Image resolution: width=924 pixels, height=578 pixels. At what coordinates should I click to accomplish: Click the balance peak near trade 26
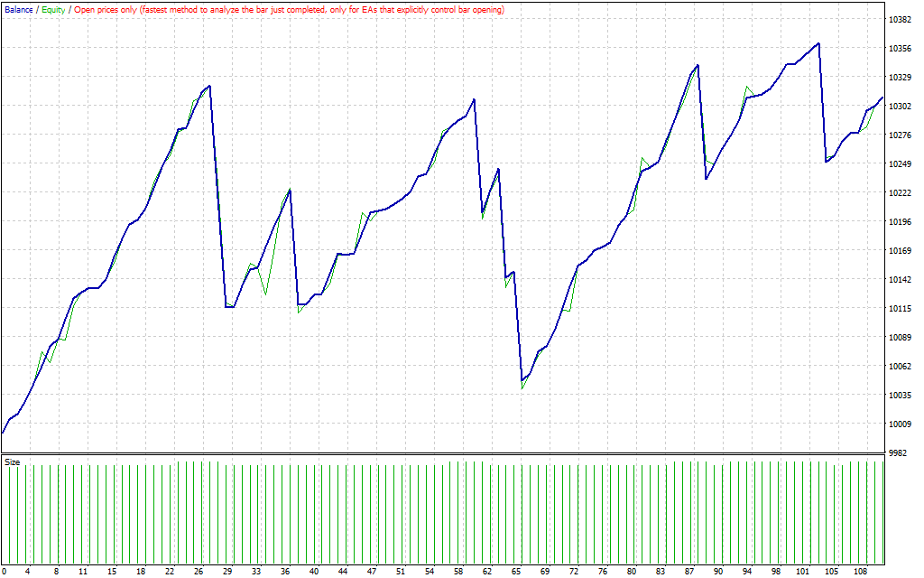pyautogui.click(x=209, y=86)
